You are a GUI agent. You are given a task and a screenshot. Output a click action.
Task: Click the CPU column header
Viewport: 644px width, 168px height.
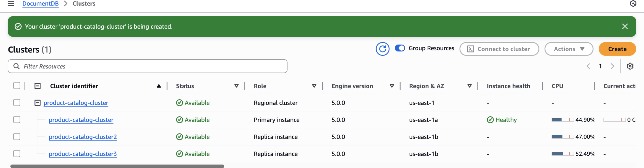click(x=557, y=86)
